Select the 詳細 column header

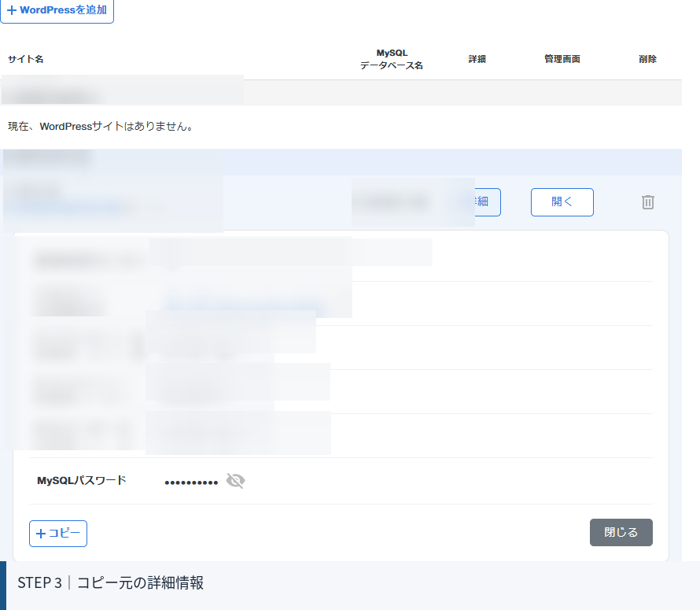tap(477, 59)
